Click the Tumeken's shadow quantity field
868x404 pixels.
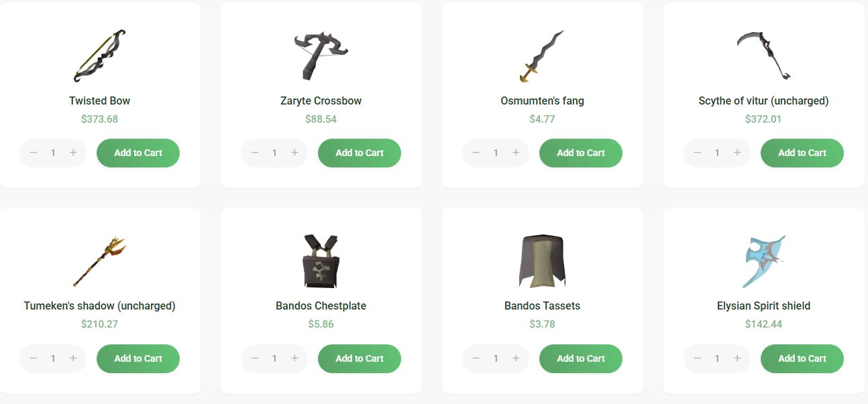[x=53, y=358]
